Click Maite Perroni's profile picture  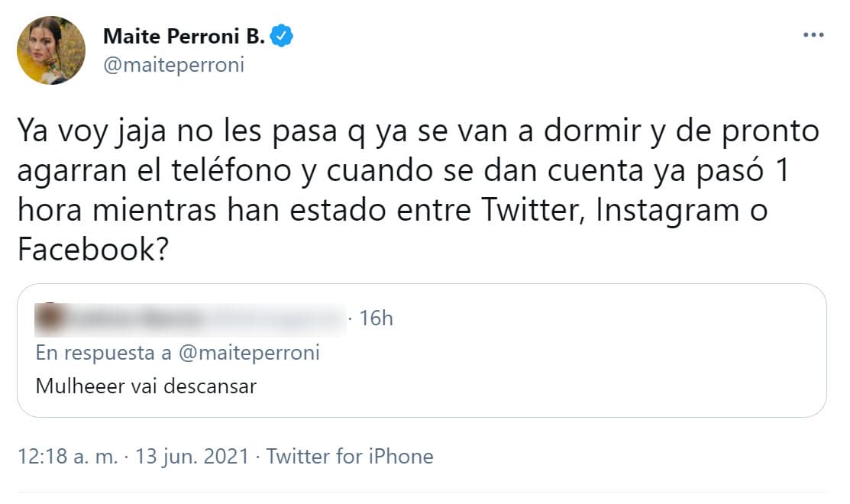(50, 50)
